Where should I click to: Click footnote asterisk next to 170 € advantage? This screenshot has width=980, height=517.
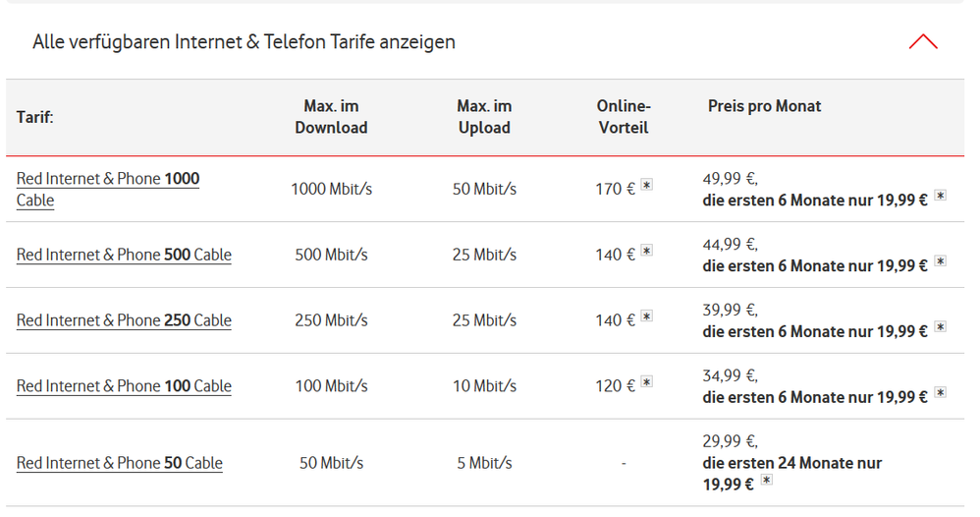tap(647, 185)
